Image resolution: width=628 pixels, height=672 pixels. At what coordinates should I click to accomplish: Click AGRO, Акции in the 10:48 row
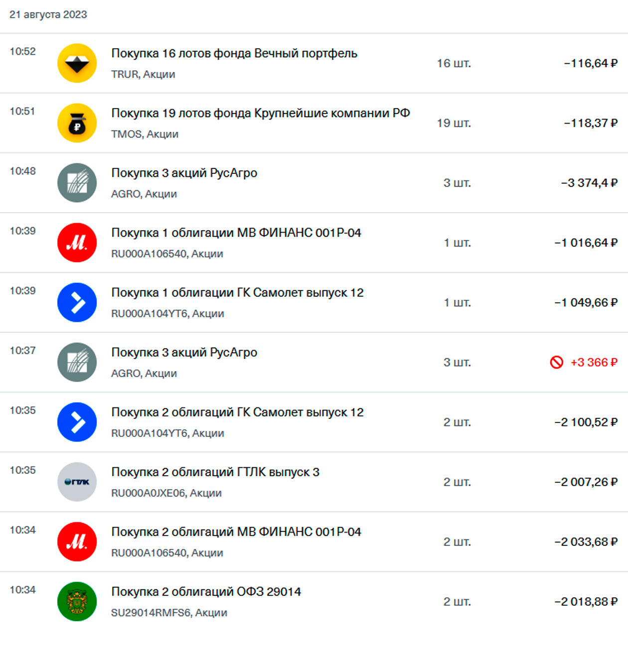tap(144, 194)
